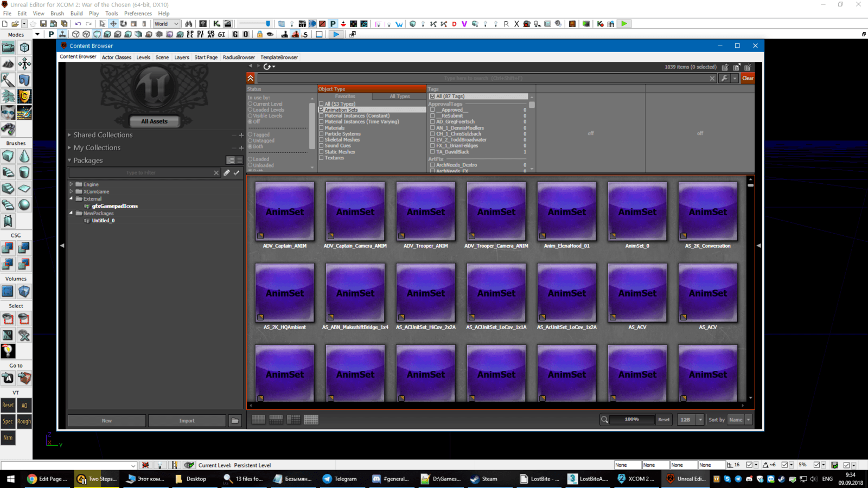Click the Undo arrow in main toolbar
This screenshot has width=868, height=488.
[x=78, y=24]
